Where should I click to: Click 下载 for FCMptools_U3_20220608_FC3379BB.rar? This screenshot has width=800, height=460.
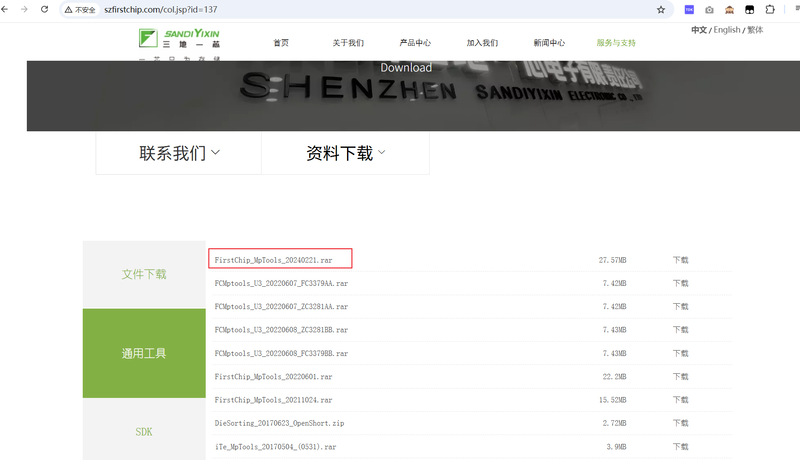coord(681,353)
